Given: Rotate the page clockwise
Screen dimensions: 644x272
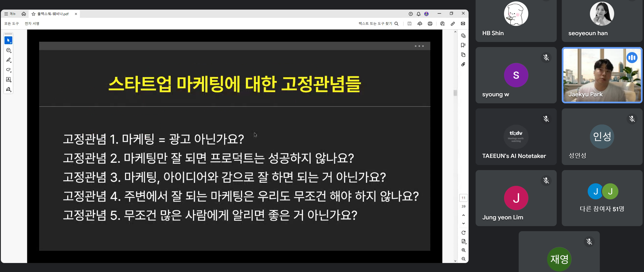Looking at the screenshot, I should click(x=463, y=233).
